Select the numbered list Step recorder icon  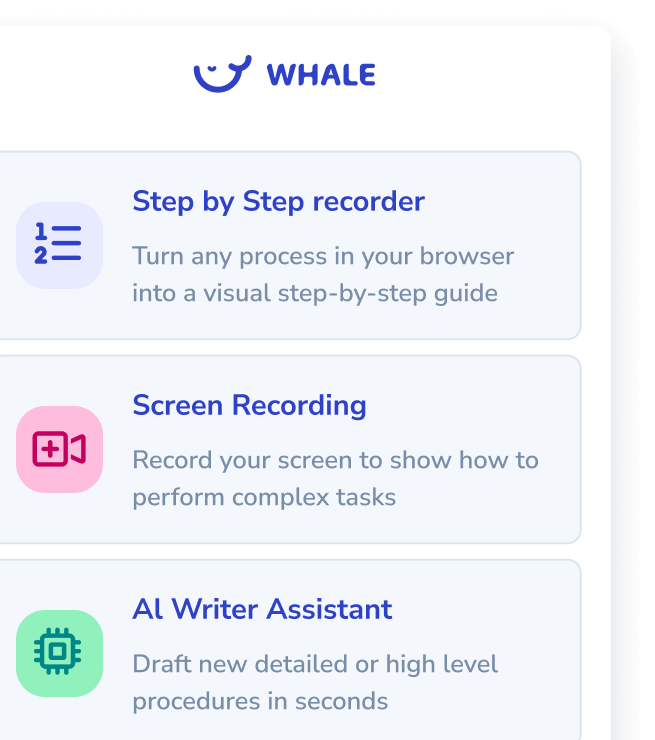[x=59, y=245]
